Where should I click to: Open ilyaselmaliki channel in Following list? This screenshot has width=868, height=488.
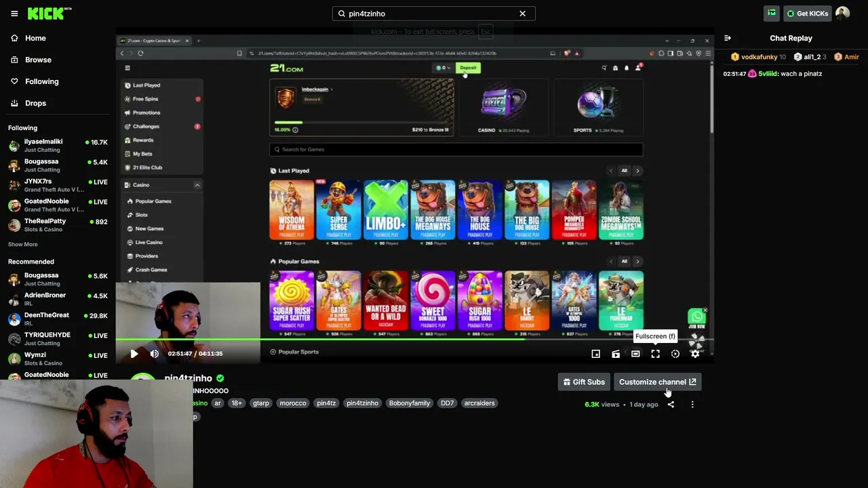pos(58,146)
